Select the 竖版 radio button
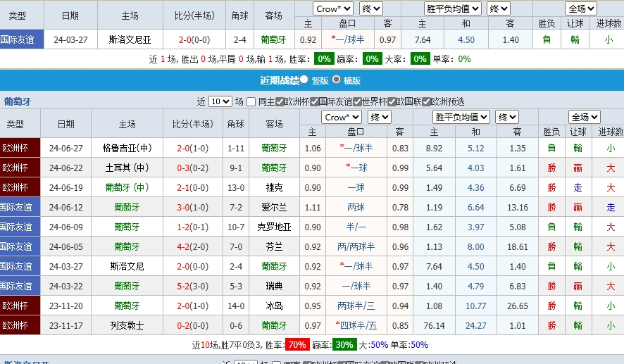Viewport: 624px width, 364px height. click(x=306, y=80)
